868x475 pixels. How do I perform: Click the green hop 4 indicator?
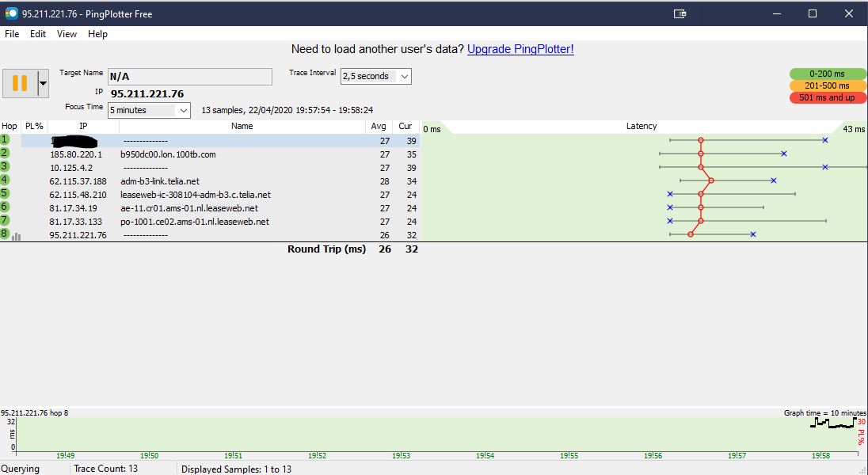6,180
